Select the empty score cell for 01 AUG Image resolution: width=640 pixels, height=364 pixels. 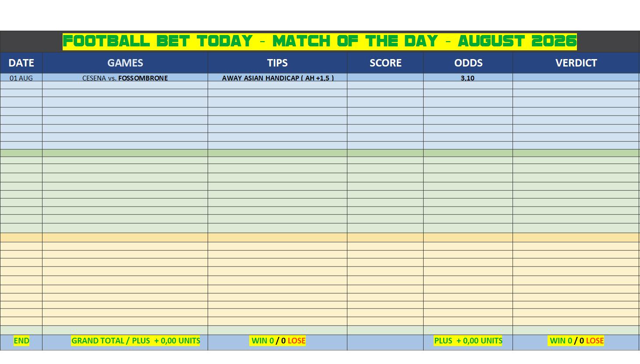point(385,77)
